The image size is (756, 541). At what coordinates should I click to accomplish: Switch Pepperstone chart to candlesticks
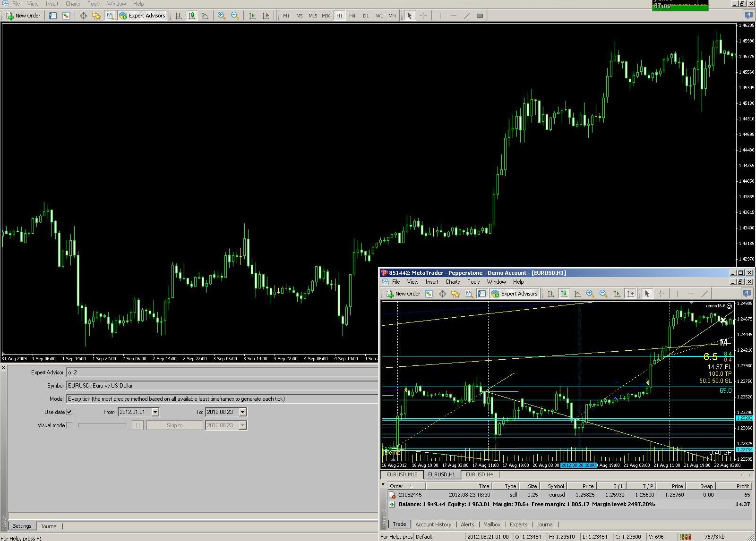pyautogui.click(x=564, y=294)
